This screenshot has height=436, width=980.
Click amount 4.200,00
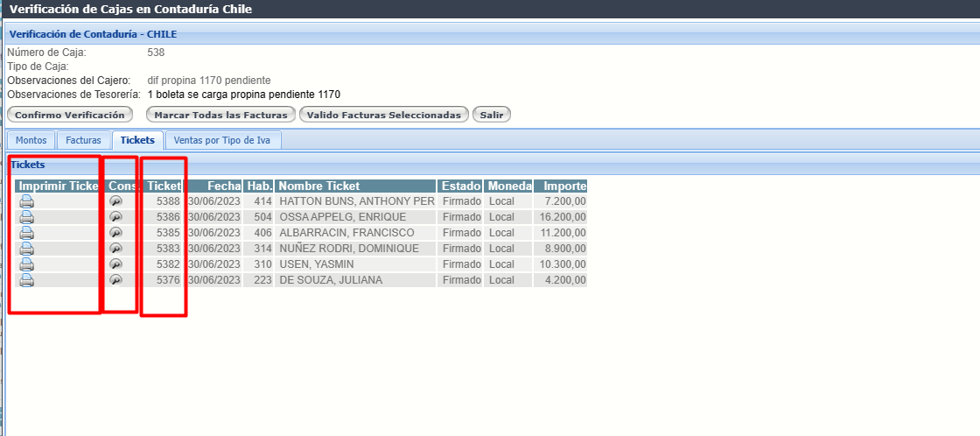(565, 279)
